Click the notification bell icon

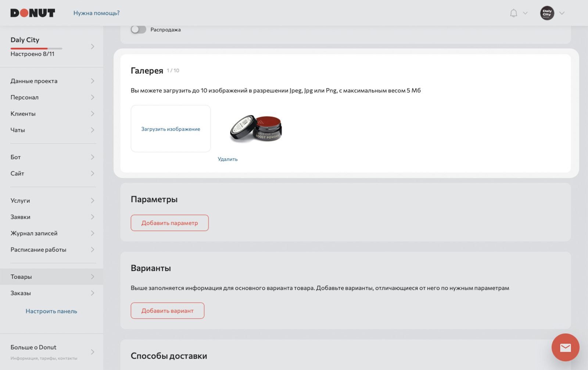tap(513, 13)
